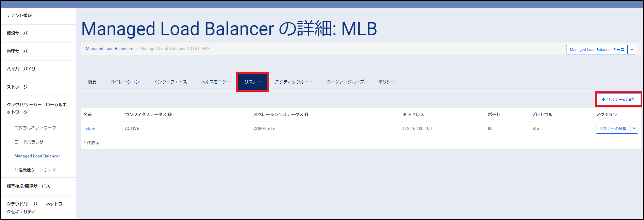Switch to the スタティックルート tab
The height and width of the screenshot is (220, 644).
point(294,82)
